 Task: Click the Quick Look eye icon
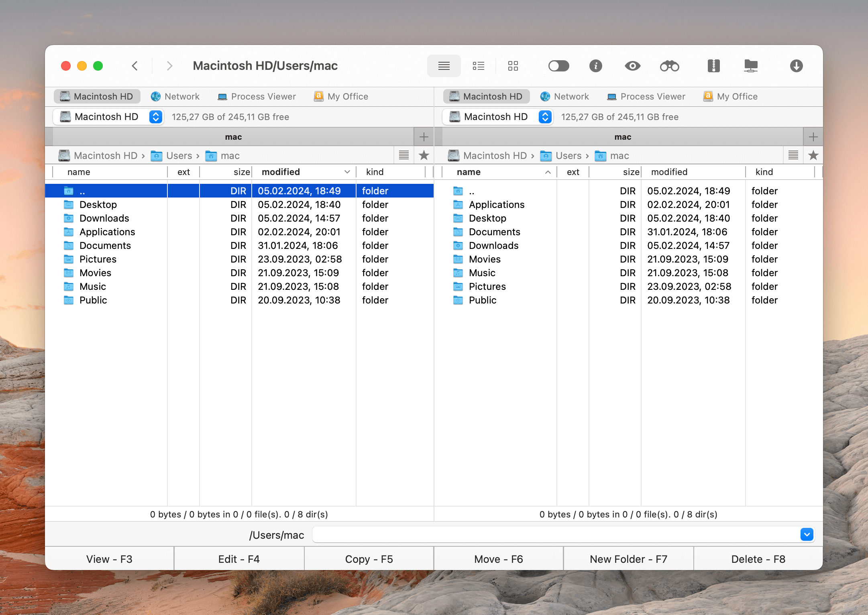(x=632, y=66)
